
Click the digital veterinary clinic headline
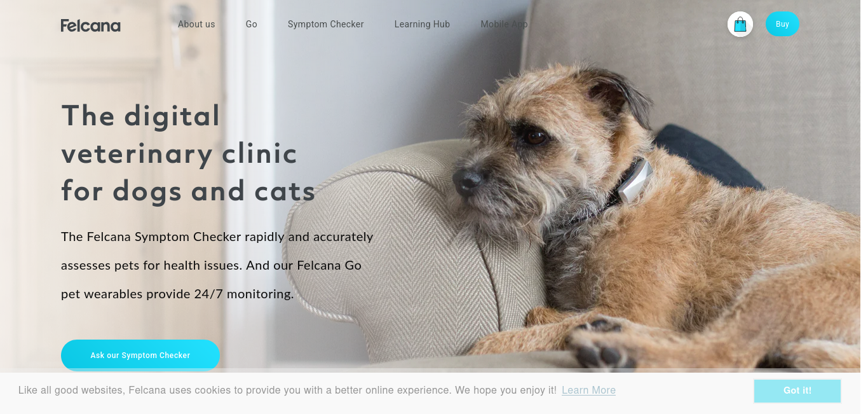click(188, 153)
